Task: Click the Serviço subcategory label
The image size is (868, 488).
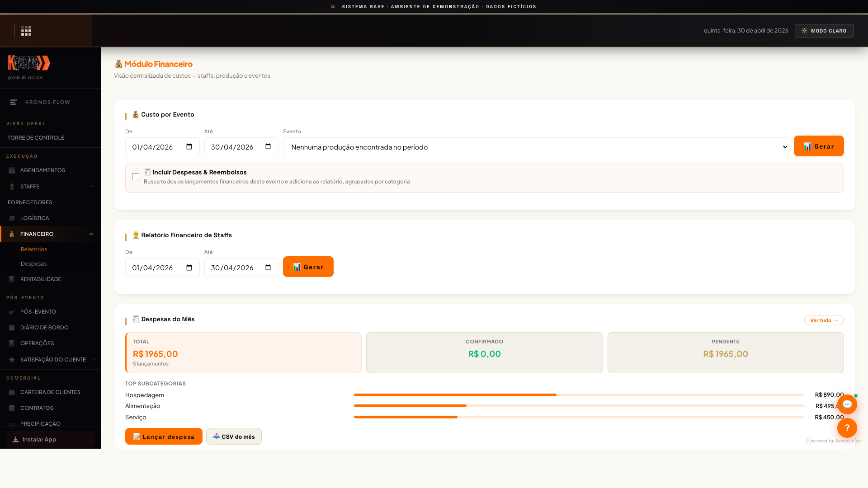Action: [136, 417]
